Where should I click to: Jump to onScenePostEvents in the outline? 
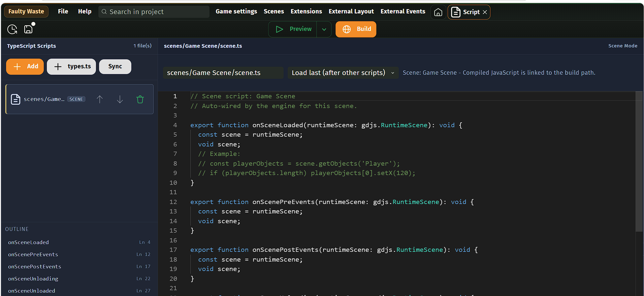click(x=35, y=266)
